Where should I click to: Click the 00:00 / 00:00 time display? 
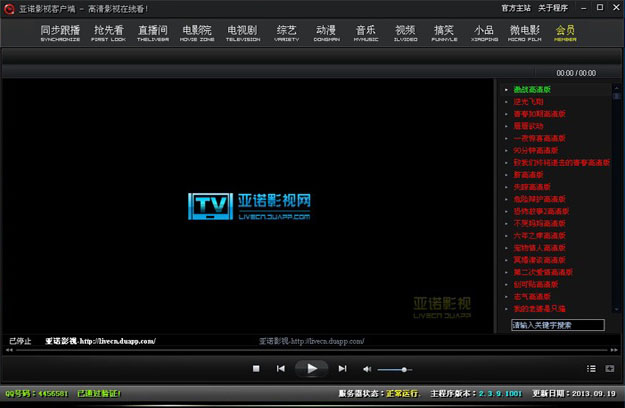[x=576, y=73]
